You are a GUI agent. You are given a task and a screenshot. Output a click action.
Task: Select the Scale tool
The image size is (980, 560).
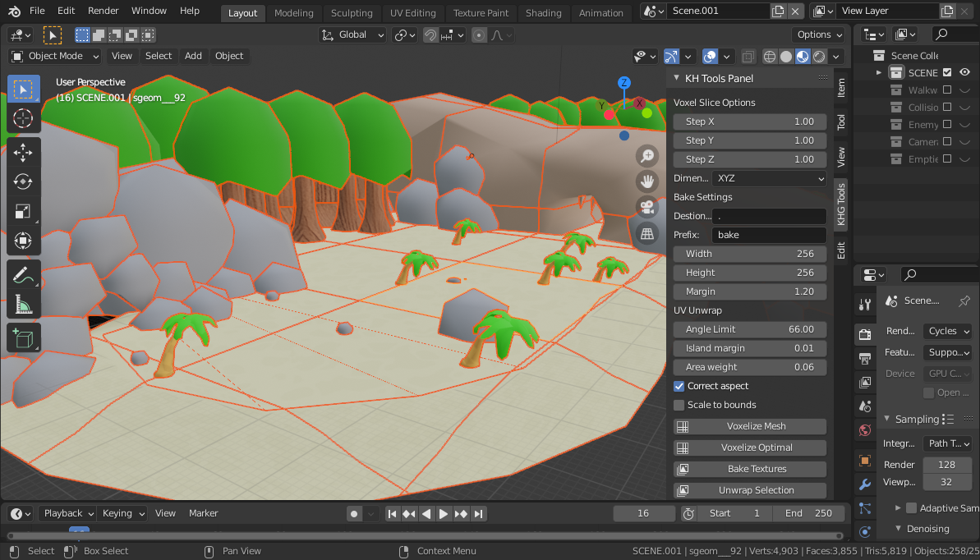(24, 211)
